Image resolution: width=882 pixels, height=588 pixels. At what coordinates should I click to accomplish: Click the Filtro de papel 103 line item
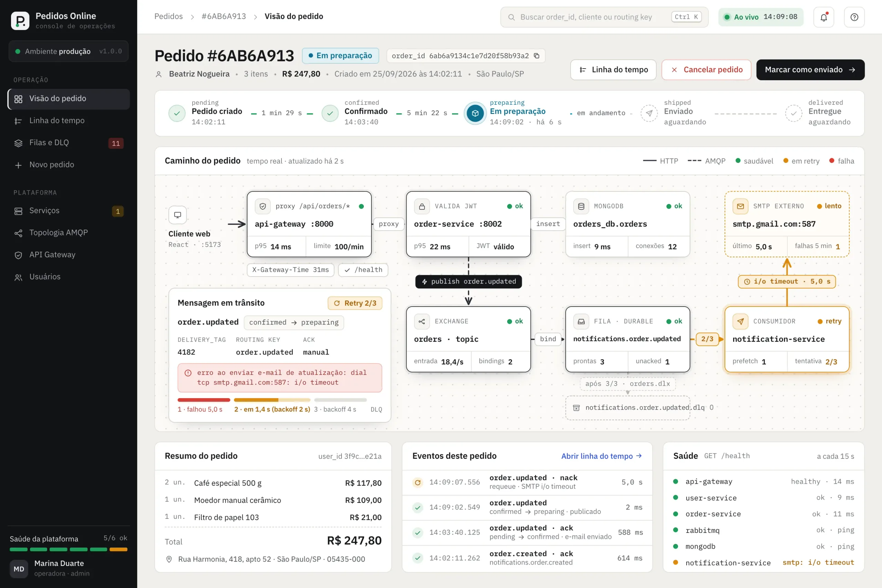coord(273,517)
